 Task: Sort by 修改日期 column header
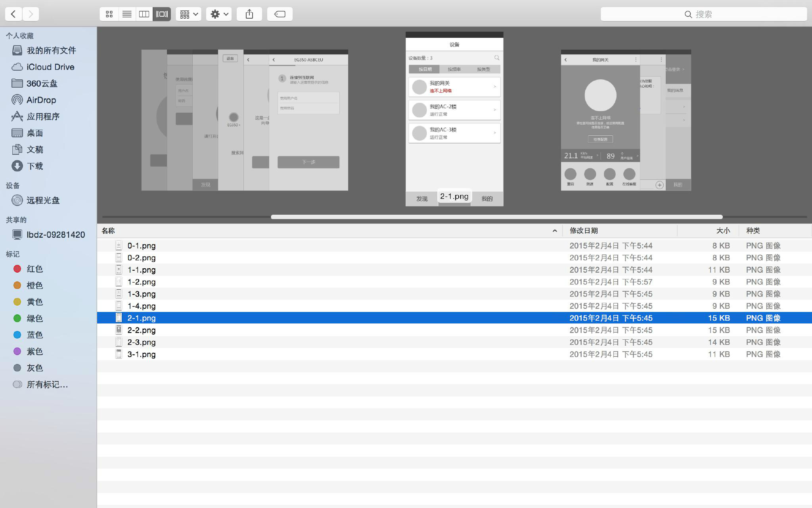click(x=620, y=231)
